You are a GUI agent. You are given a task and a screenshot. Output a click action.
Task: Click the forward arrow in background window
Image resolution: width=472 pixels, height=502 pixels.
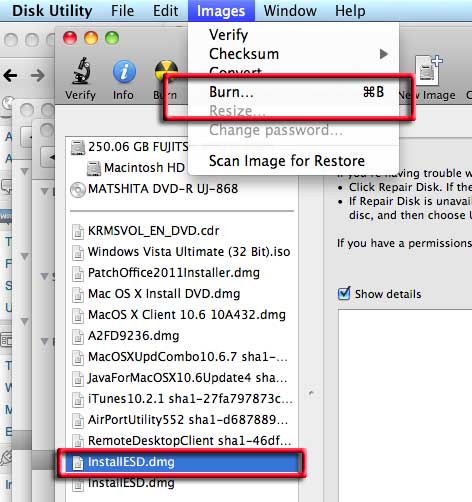pyautogui.click(x=37, y=75)
